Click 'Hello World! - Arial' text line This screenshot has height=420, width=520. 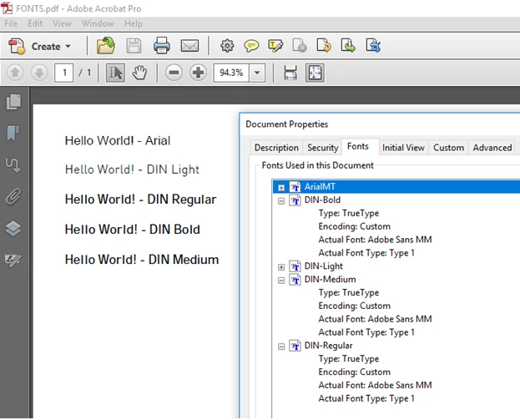pyautogui.click(x=118, y=140)
